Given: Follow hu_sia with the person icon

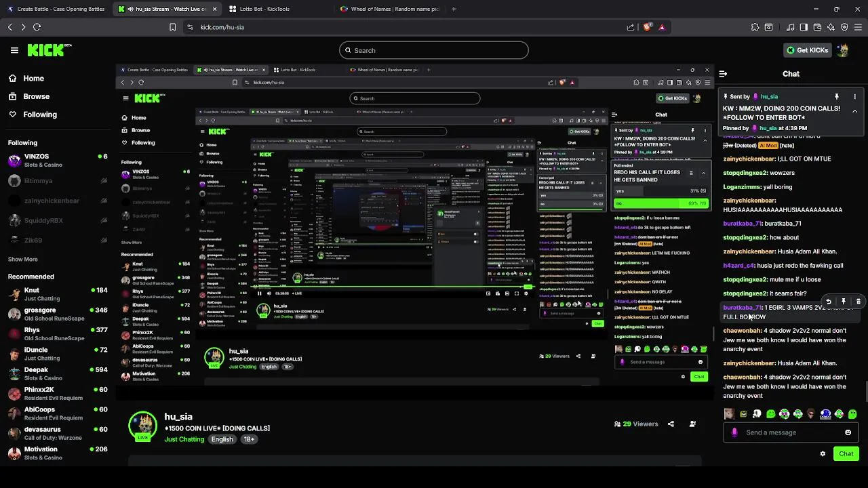Looking at the screenshot, I should (x=692, y=424).
